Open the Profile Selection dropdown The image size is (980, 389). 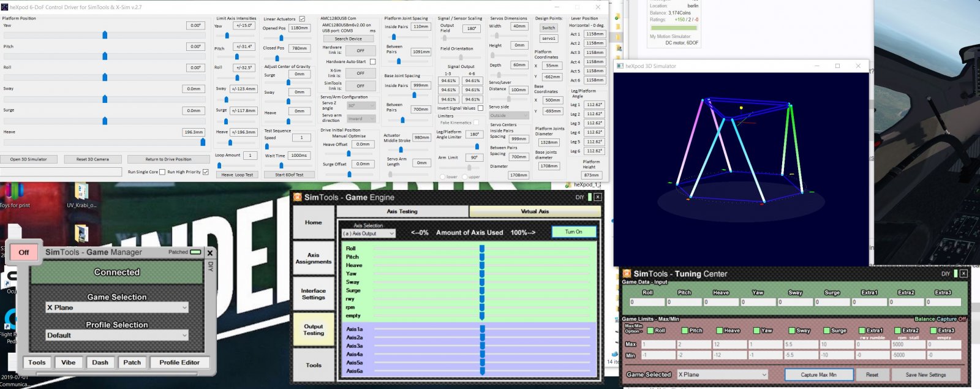116,335
